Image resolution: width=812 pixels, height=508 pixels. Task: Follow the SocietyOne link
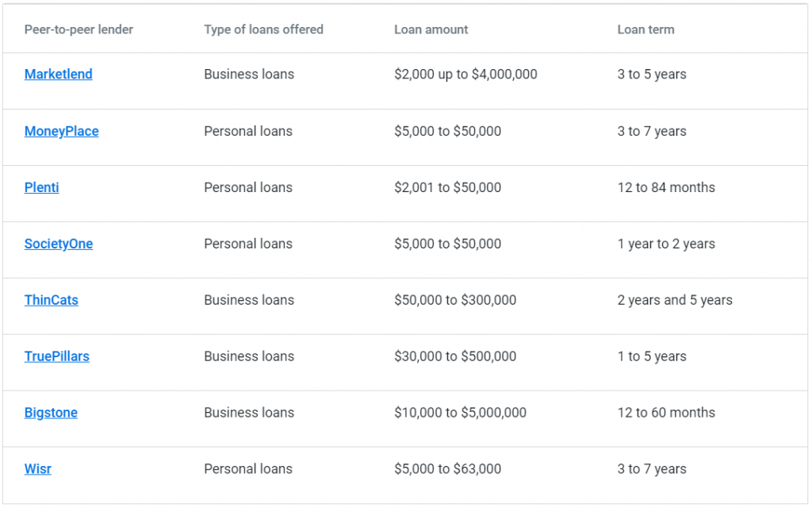pyautogui.click(x=58, y=244)
